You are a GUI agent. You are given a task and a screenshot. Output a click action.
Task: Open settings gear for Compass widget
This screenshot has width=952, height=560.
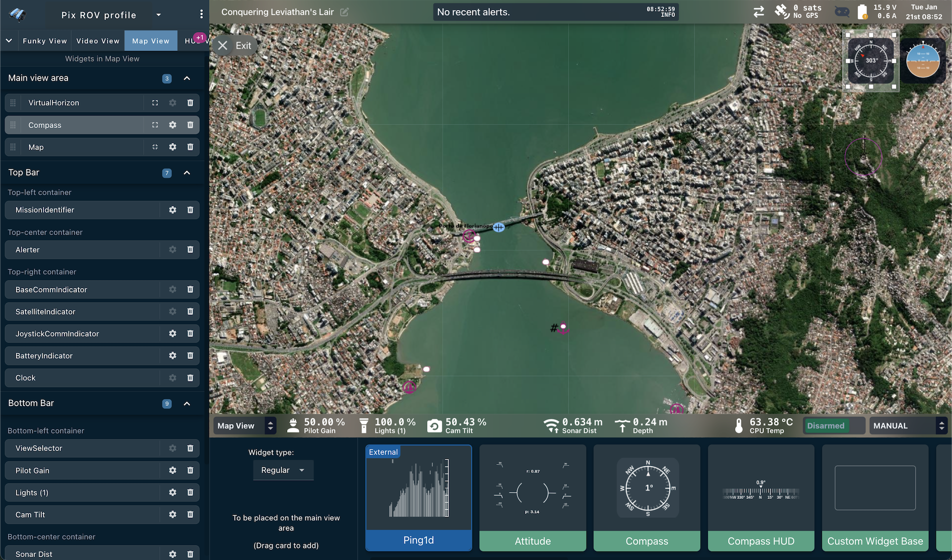(172, 125)
